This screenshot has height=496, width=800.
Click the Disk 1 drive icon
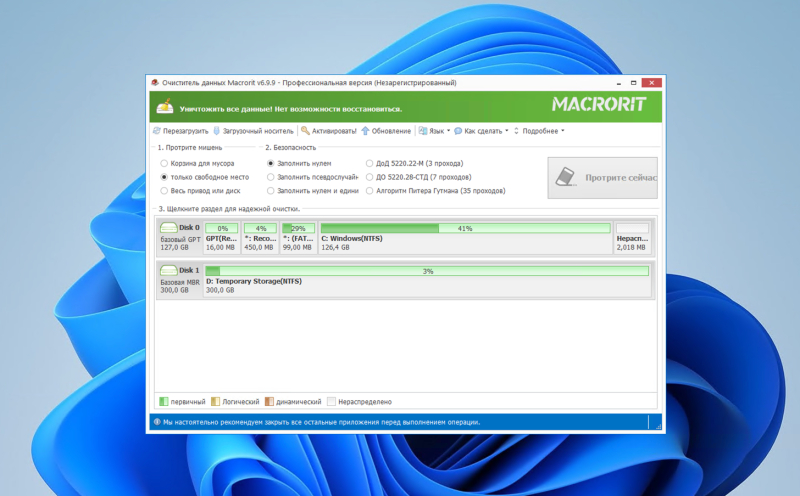[168, 270]
